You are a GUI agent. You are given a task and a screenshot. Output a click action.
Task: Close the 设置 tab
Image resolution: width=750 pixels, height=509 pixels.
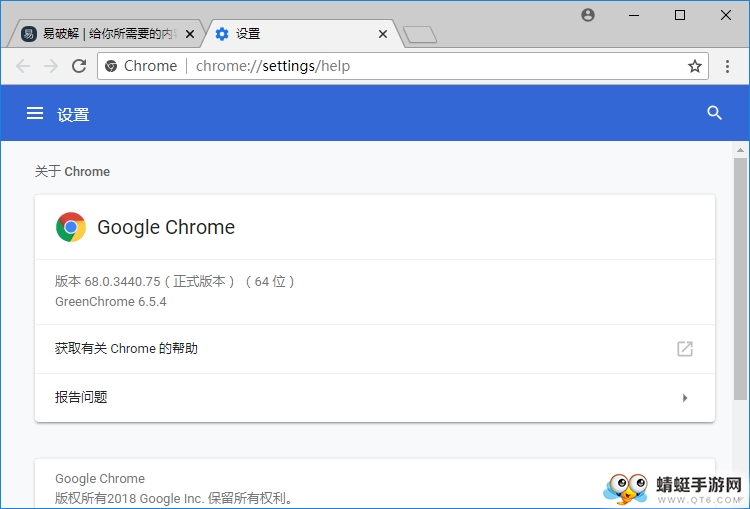(x=383, y=34)
